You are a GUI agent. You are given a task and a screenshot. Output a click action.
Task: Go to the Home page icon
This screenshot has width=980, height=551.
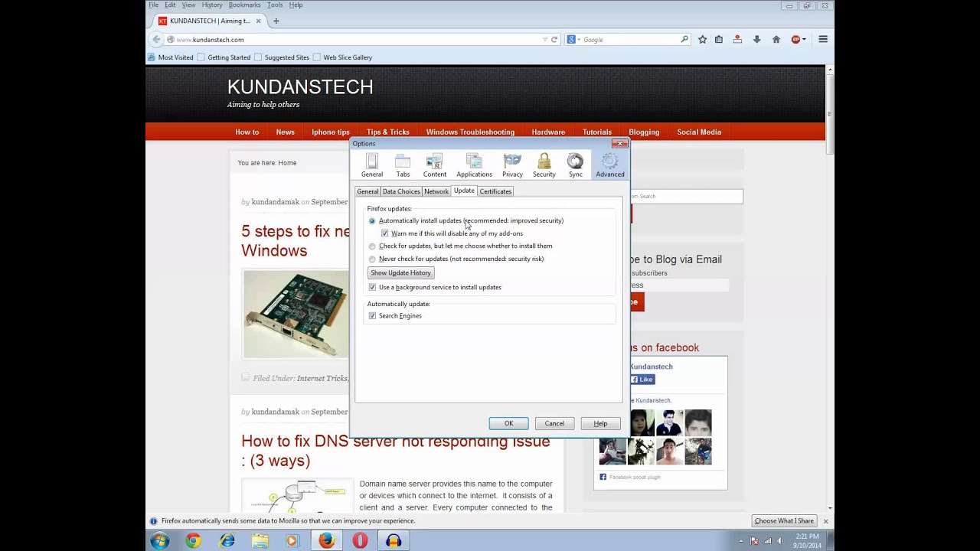(x=776, y=39)
